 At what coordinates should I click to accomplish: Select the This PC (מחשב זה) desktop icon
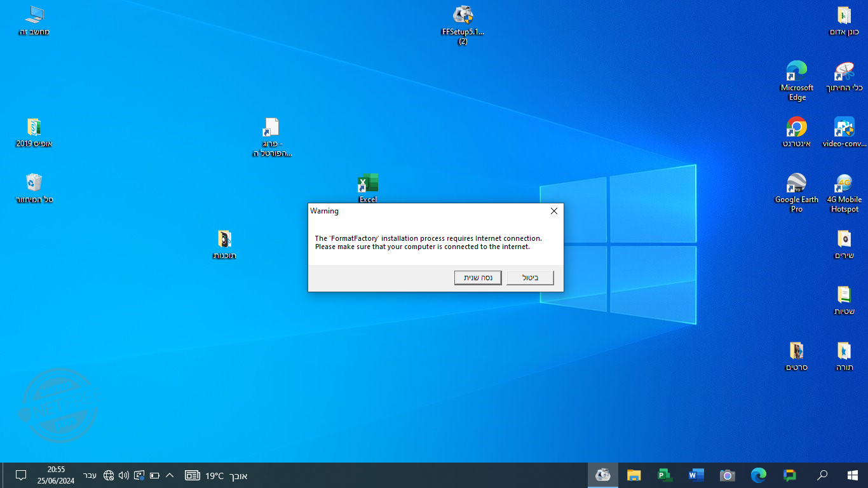34,21
